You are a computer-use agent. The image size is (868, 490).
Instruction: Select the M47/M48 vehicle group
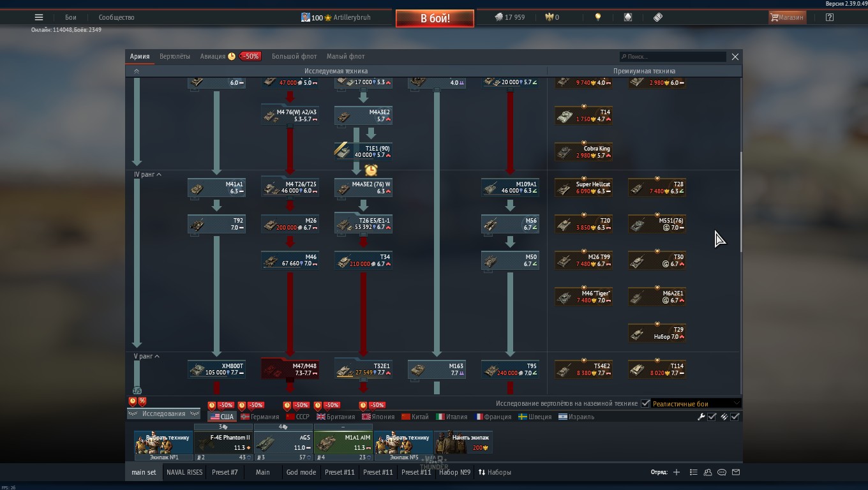click(290, 369)
